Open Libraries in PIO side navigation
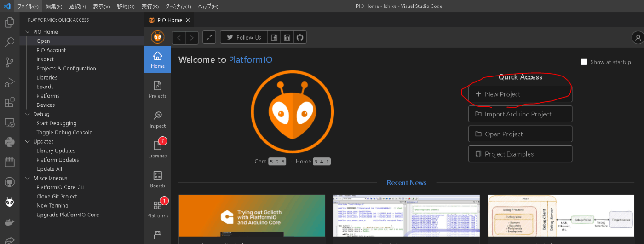The width and height of the screenshot is (644, 244). pos(158,149)
